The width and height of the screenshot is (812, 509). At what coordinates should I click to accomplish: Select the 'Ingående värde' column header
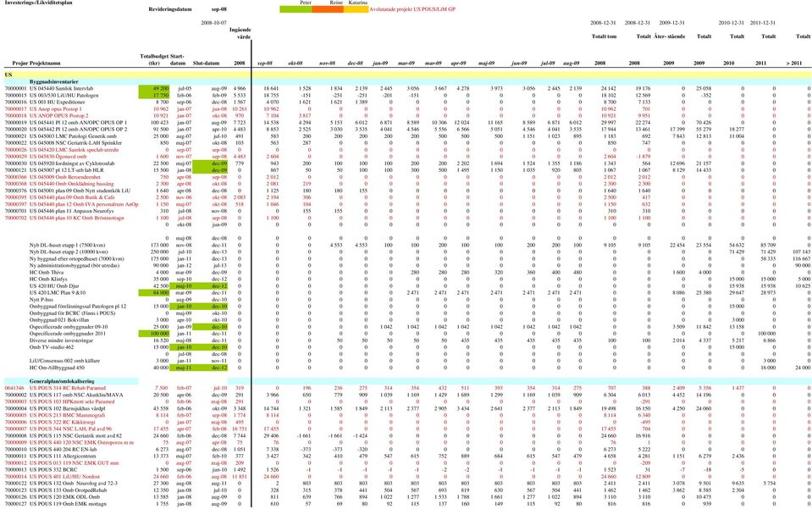(240, 33)
